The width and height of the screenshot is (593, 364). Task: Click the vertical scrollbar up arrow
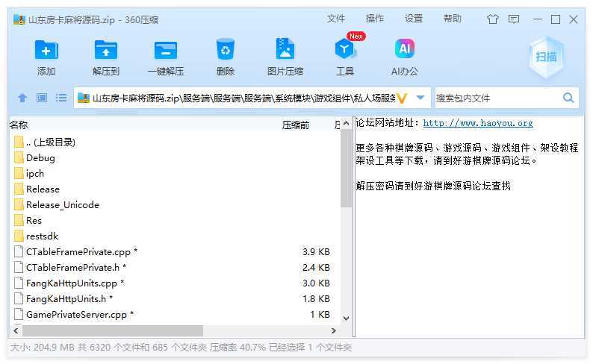(346, 124)
